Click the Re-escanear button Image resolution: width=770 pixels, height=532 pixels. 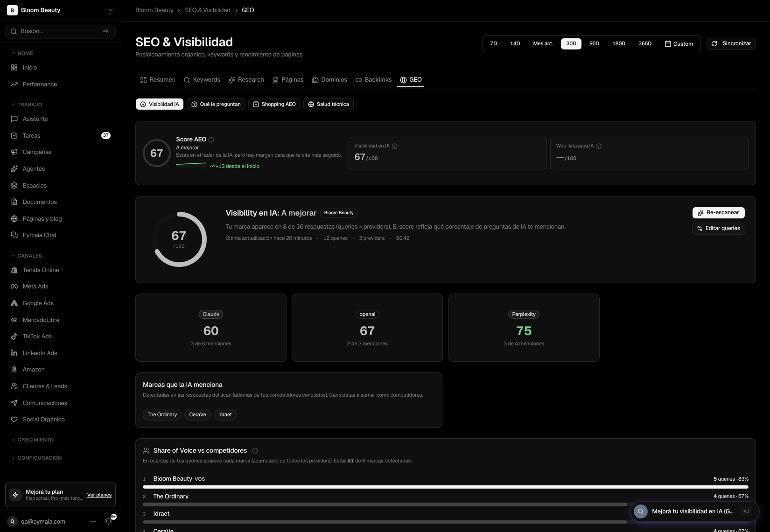(x=719, y=213)
